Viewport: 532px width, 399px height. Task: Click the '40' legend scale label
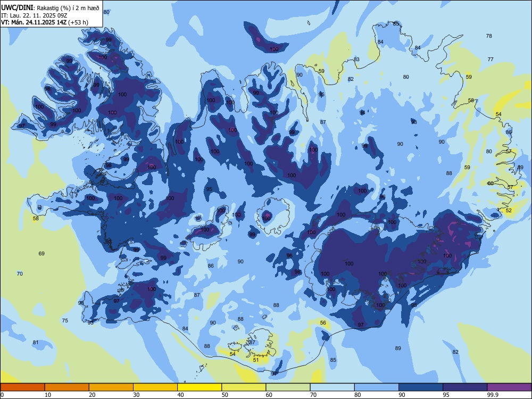180,395
